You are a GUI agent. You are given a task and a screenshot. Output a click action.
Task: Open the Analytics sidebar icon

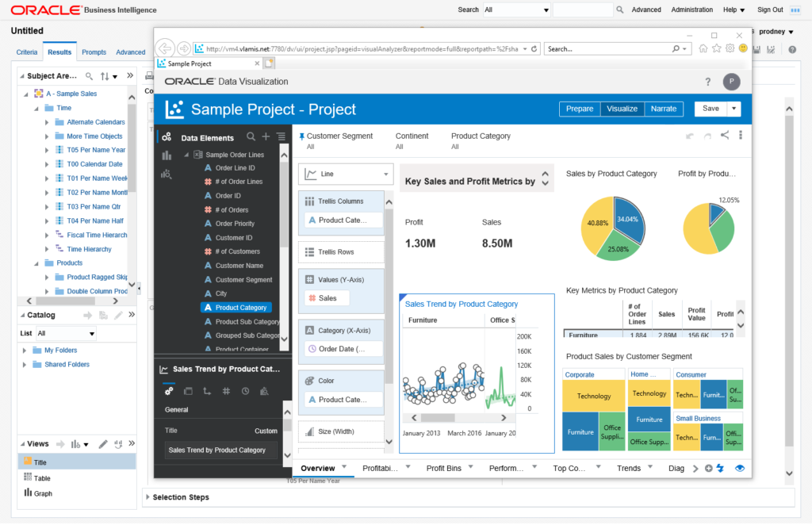coord(167,174)
